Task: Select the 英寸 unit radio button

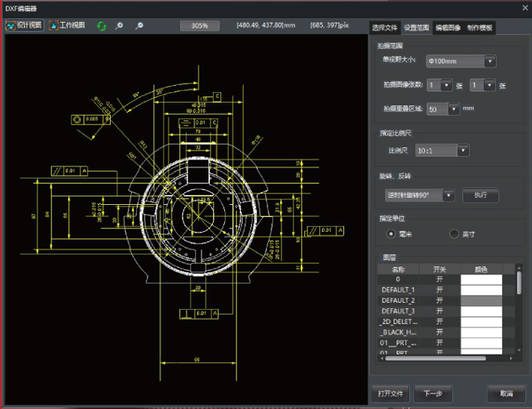Action: (x=454, y=234)
